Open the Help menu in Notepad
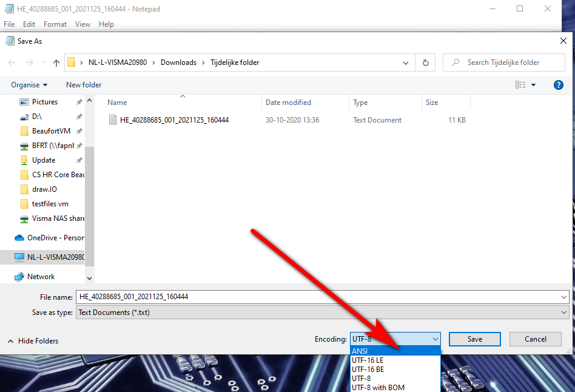575x392 pixels. point(106,24)
